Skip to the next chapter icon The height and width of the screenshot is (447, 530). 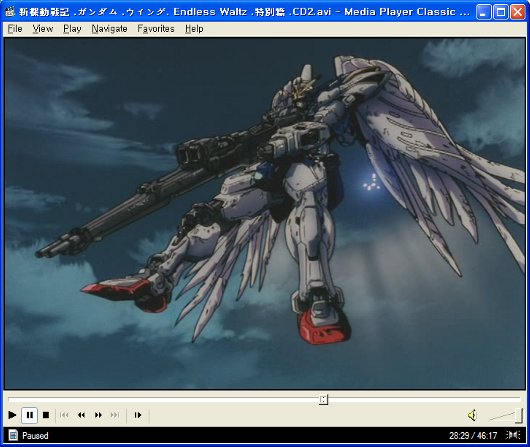tap(115, 415)
